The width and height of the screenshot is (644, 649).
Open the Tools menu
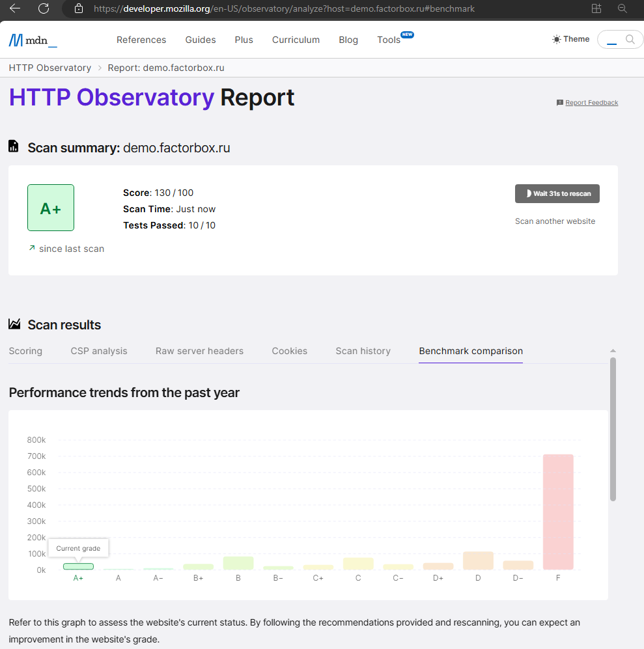(x=389, y=40)
